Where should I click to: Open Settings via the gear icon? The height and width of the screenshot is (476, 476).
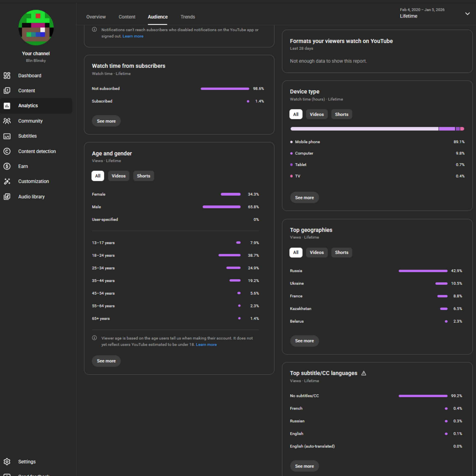click(7, 462)
